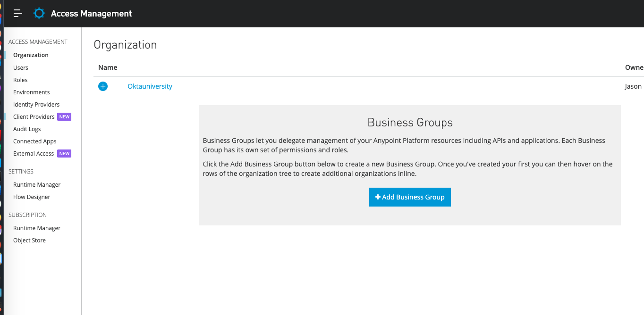Open Object Store subscription
This screenshot has width=644, height=315.
click(x=29, y=240)
